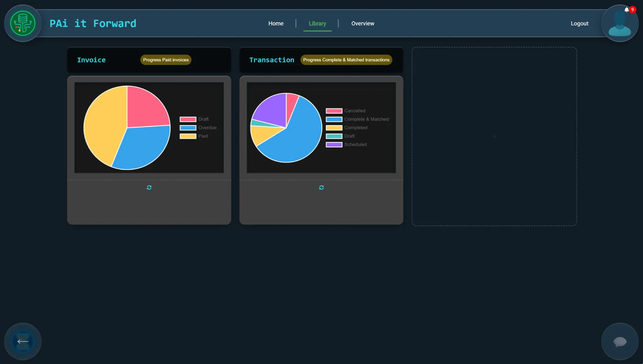The width and height of the screenshot is (643, 364).
Task: Click the Logout link
Action: point(579,24)
